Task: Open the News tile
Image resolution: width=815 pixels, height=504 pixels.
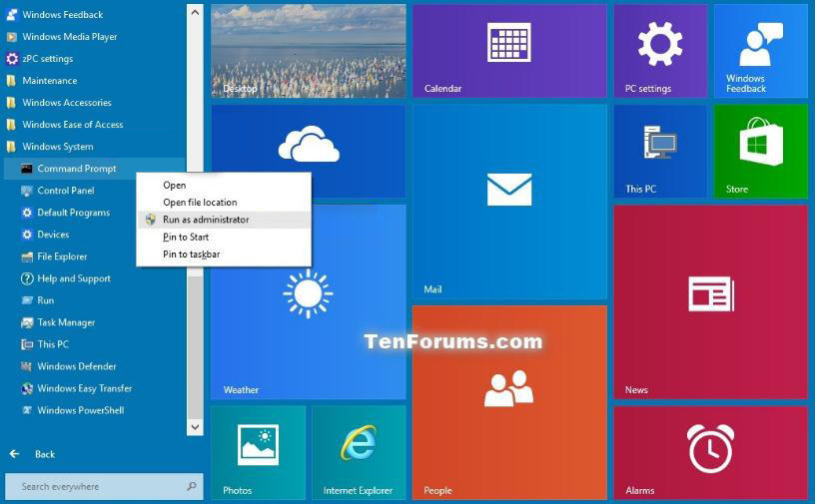Action: (710, 301)
